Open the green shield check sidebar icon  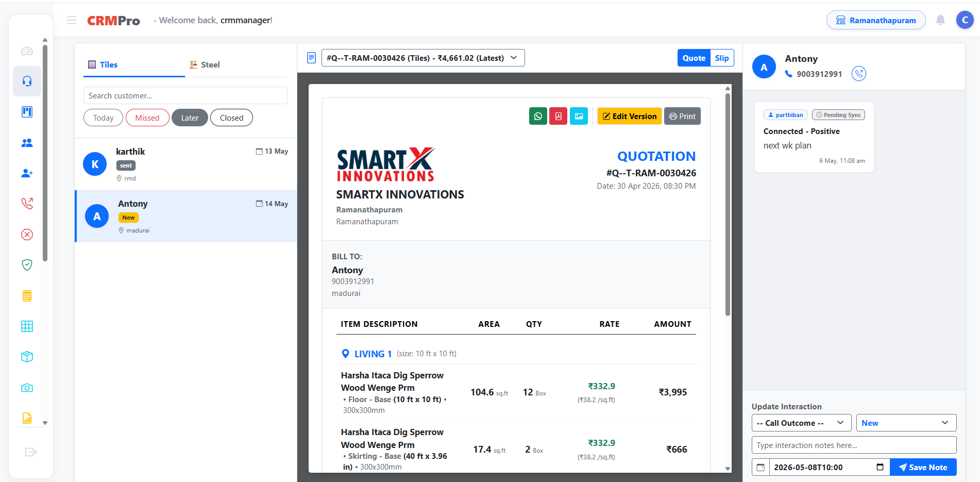click(27, 265)
